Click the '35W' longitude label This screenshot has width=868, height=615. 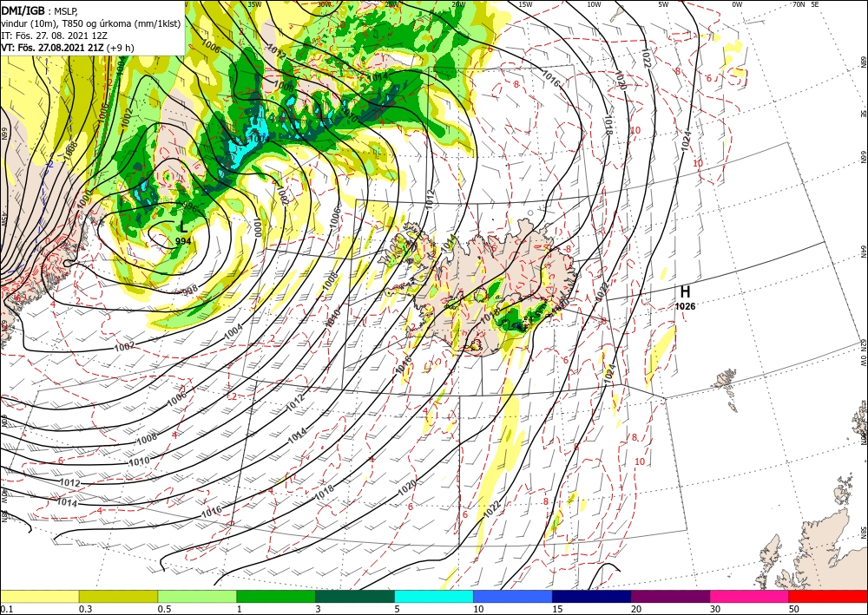254,4
